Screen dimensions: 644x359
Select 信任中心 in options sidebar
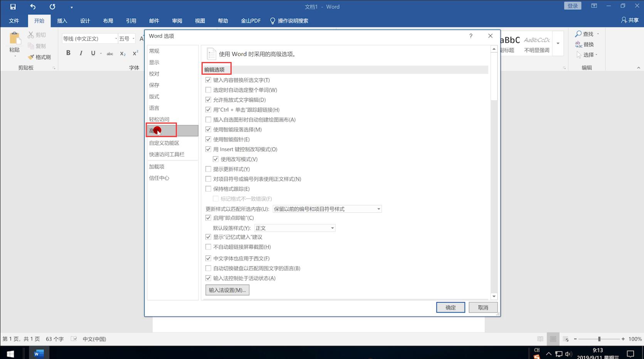pos(173,178)
